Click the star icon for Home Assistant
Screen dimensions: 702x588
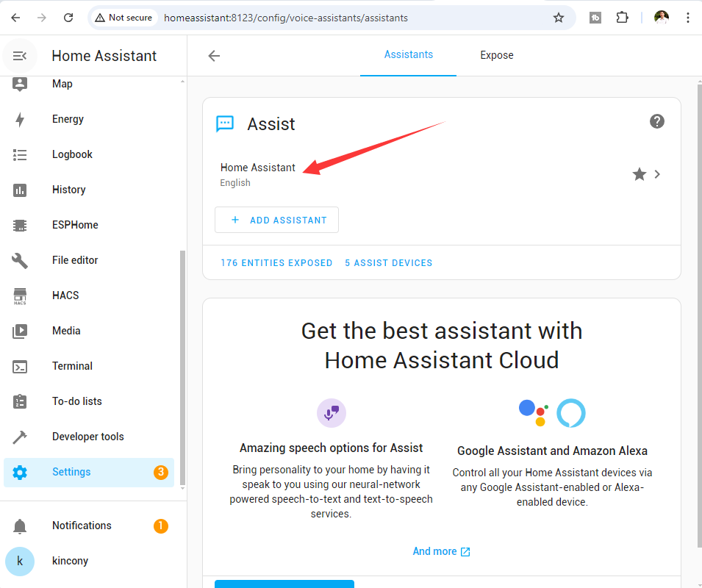(639, 174)
